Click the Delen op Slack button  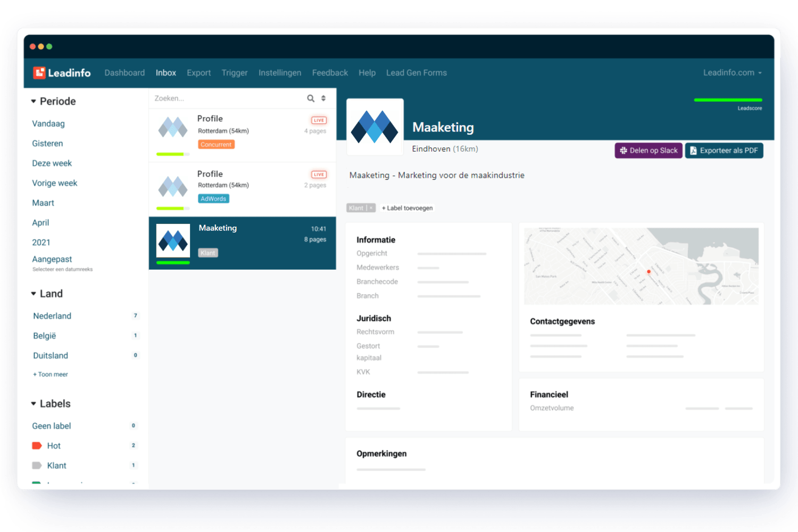pyautogui.click(x=649, y=151)
